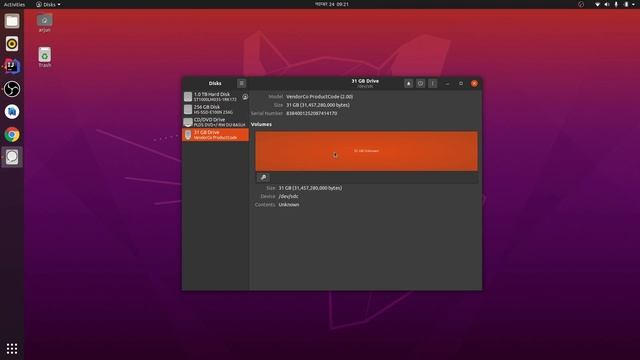
Task: Select the 256 GB Disk entry
Action: coord(215,109)
